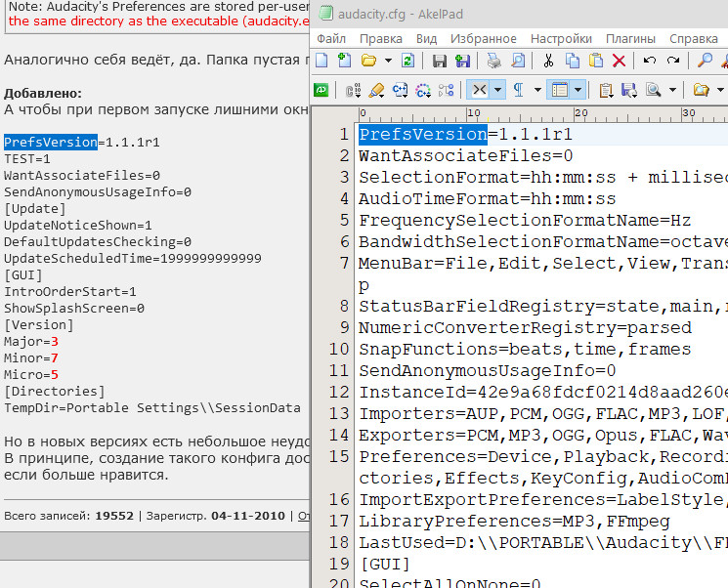Click the FrequencySelectionFormatName=Hz line
The width and height of the screenshot is (728, 588).
[525, 221]
